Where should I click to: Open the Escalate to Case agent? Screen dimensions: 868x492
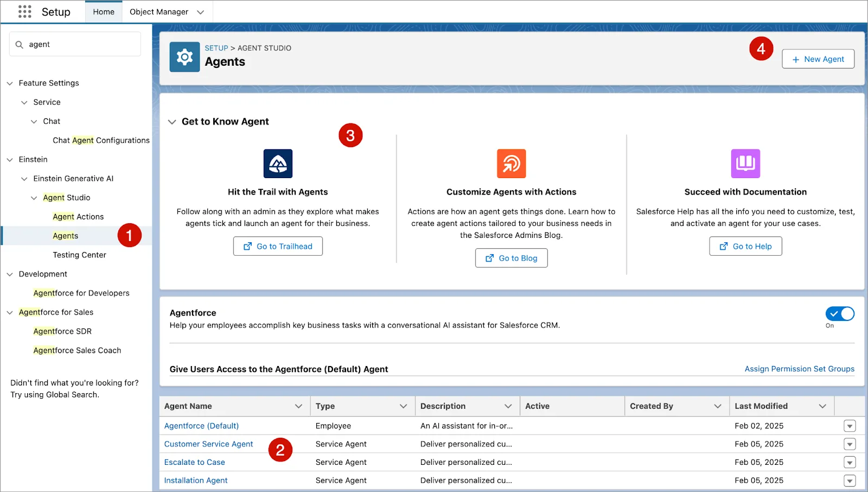tap(194, 462)
